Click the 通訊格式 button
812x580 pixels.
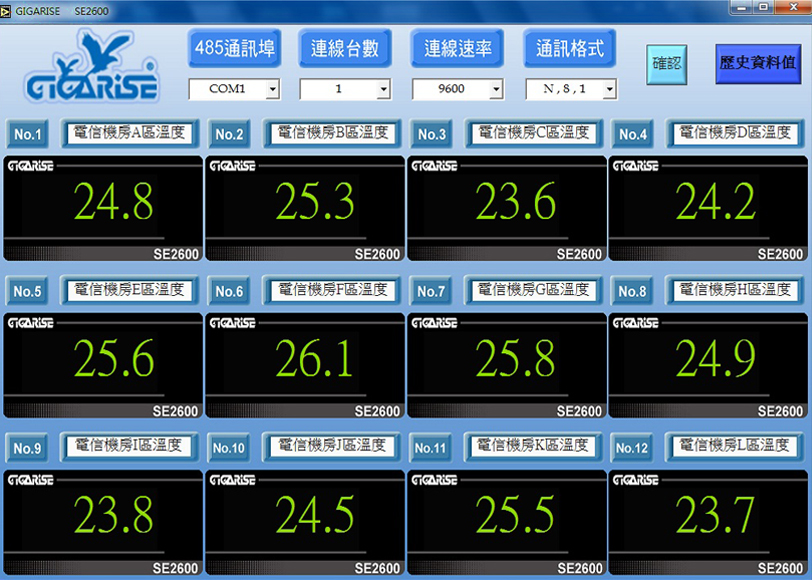[x=570, y=48]
